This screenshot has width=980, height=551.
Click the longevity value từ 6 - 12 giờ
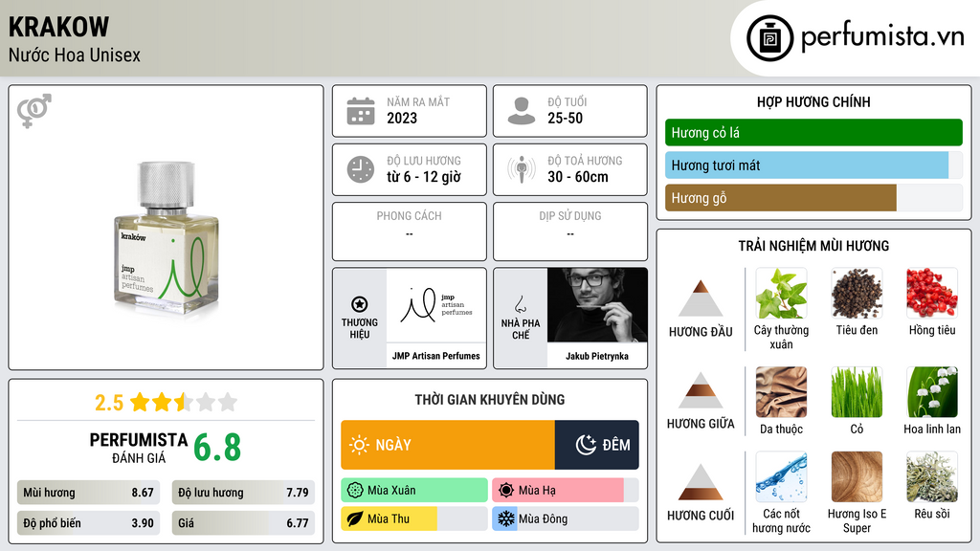[424, 177]
